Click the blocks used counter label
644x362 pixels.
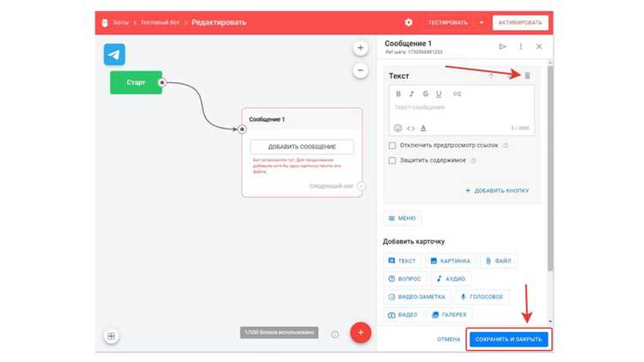click(279, 333)
